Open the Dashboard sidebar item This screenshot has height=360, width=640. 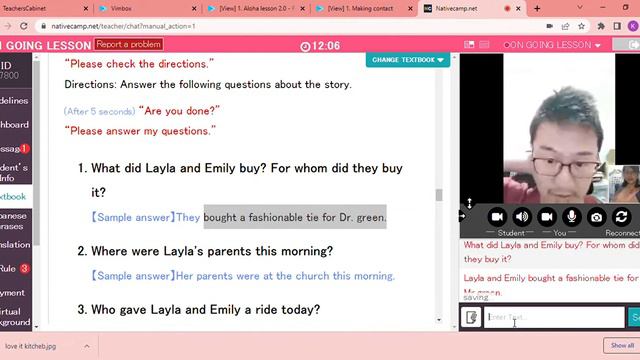tap(15, 124)
